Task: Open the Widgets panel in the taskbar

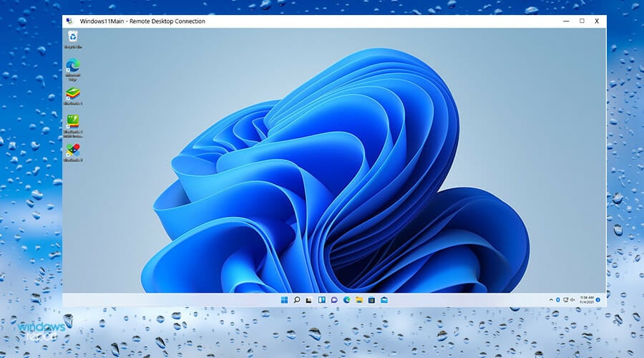Action: pos(322,300)
